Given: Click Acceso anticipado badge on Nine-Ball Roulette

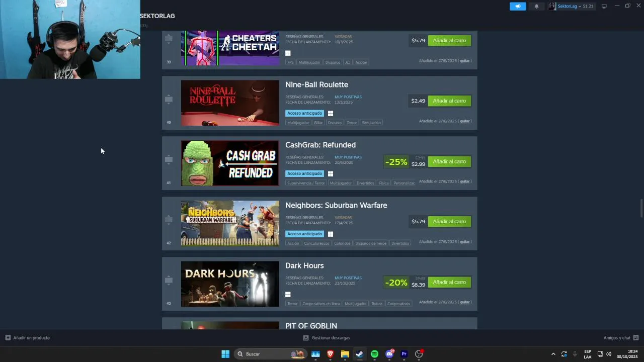Looking at the screenshot, I should pos(304,113).
